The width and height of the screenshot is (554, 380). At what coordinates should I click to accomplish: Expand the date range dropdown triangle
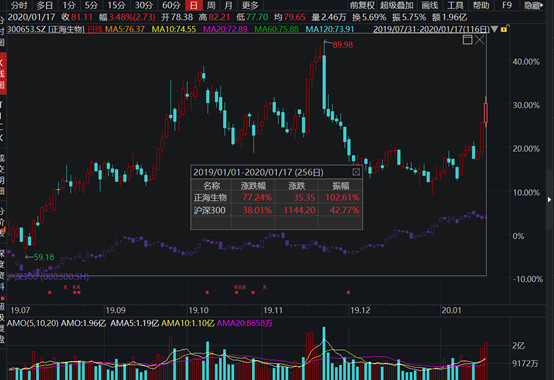(x=494, y=29)
